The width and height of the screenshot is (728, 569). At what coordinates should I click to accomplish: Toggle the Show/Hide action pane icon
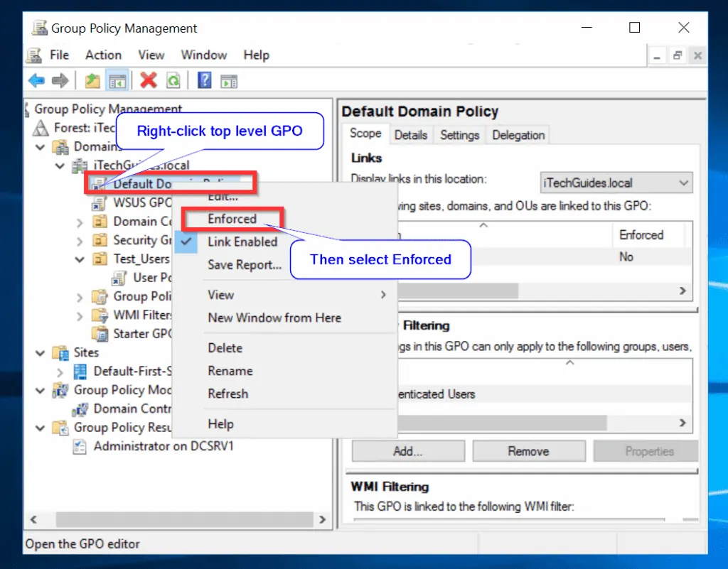click(229, 81)
